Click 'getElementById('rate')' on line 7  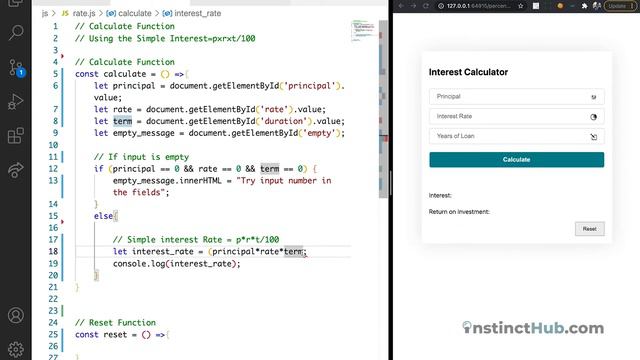(241, 109)
